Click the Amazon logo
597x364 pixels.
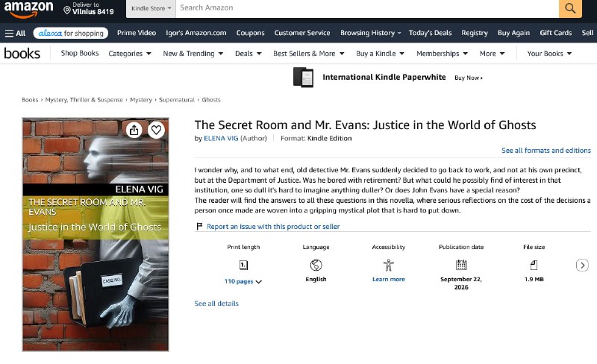click(x=28, y=8)
